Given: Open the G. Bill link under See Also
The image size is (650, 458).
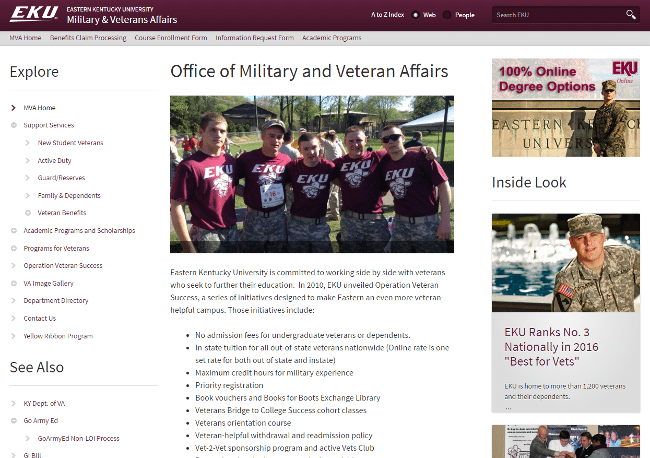Looking at the screenshot, I should pos(32,455).
